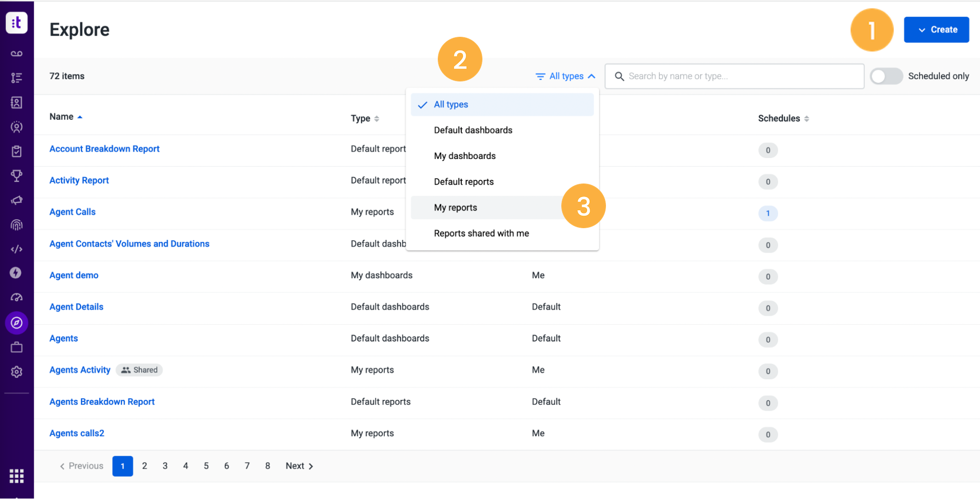Image resolution: width=980 pixels, height=499 pixels.
Task: Collapse the All types filter dropdown
Action: point(565,76)
